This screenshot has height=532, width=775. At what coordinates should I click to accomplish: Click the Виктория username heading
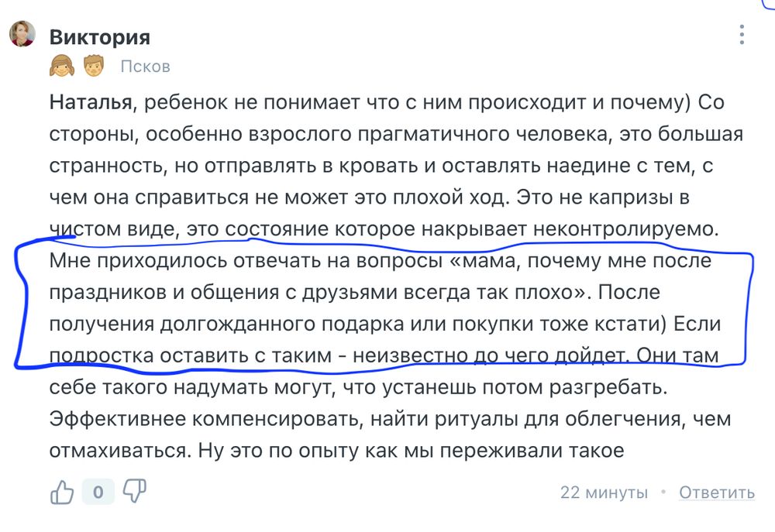coord(101,36)
